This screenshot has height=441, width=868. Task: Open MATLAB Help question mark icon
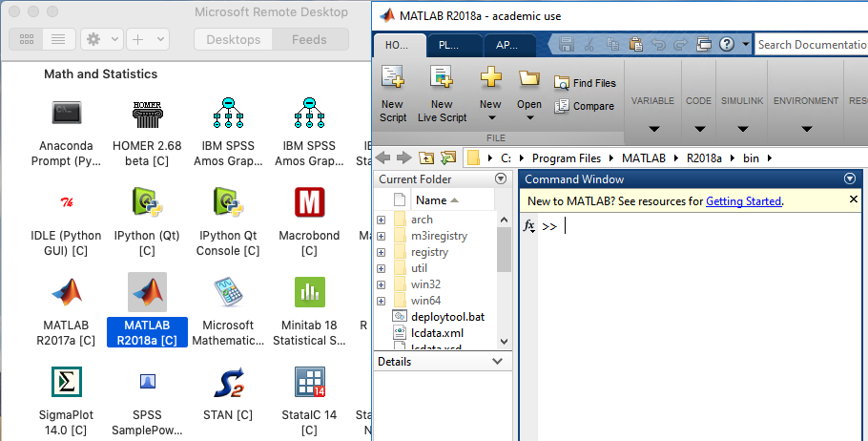[x=727, y=44]
